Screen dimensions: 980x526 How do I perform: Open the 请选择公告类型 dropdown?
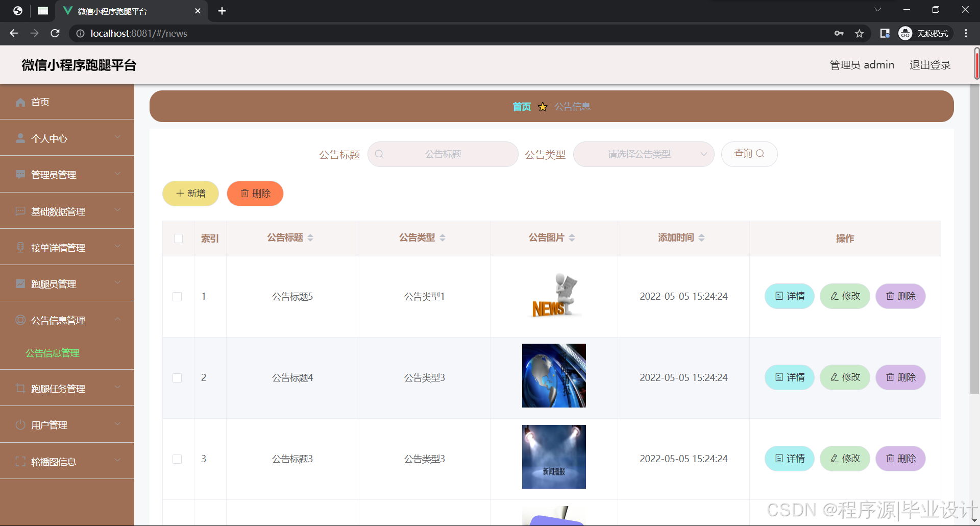pos(644,154)
